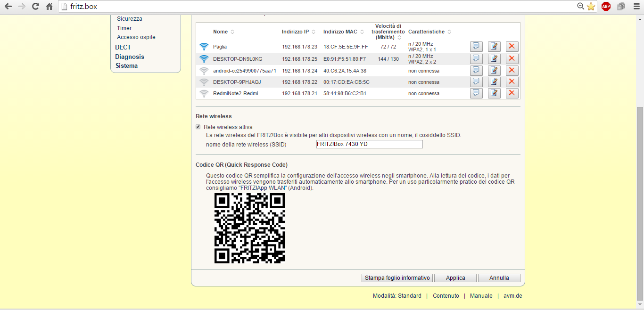Click edit icon for android-cc2549900775aa71 row
This screenshot has height=310, width=644.
(494, 71)
